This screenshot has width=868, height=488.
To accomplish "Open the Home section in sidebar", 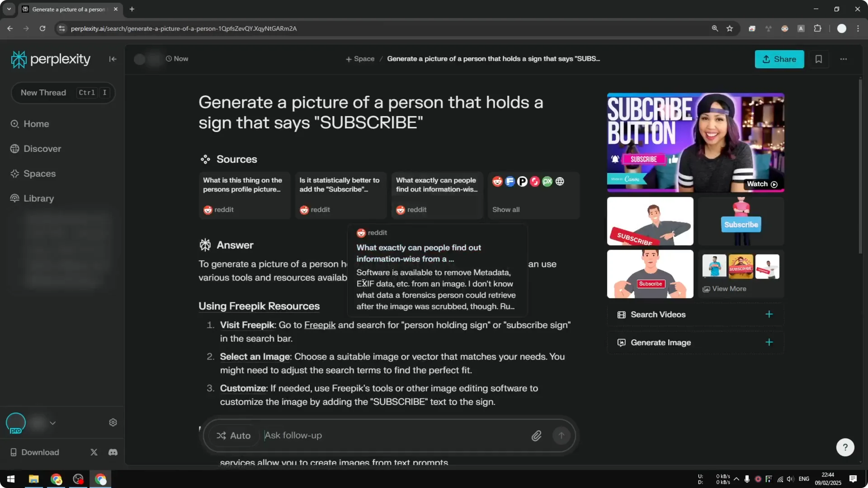I will 36,124.
